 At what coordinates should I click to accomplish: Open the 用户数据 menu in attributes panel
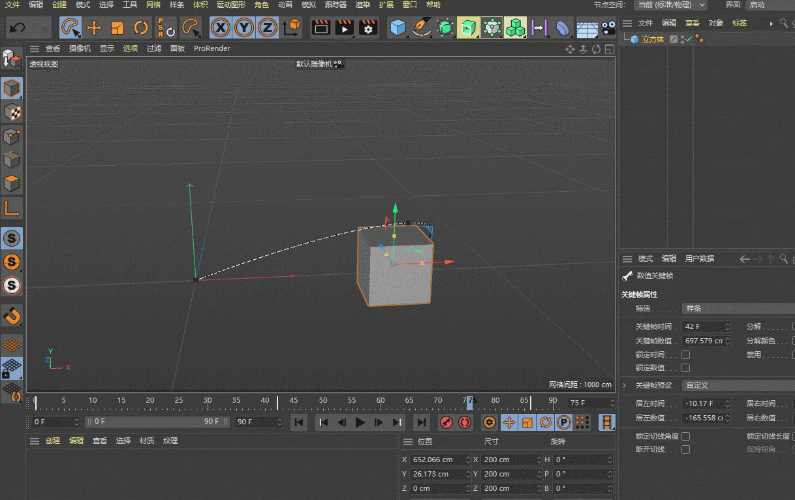coord(699,259)
